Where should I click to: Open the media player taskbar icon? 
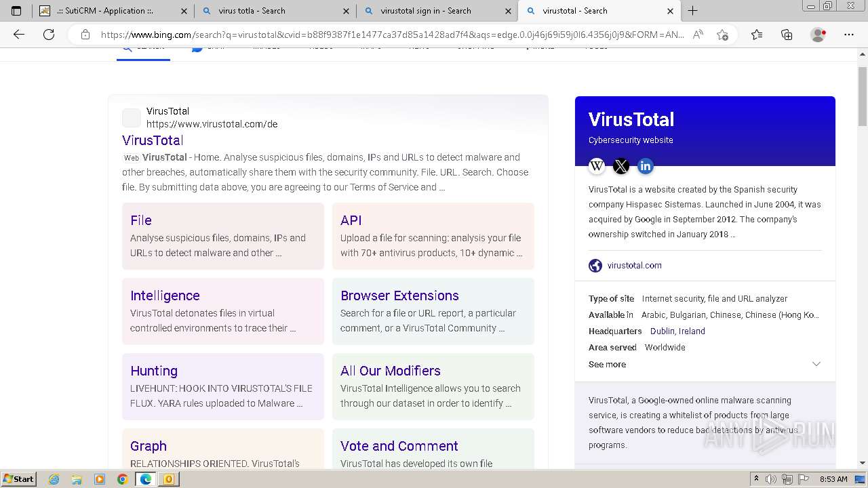pyautogui.click(x=100, y=479)
